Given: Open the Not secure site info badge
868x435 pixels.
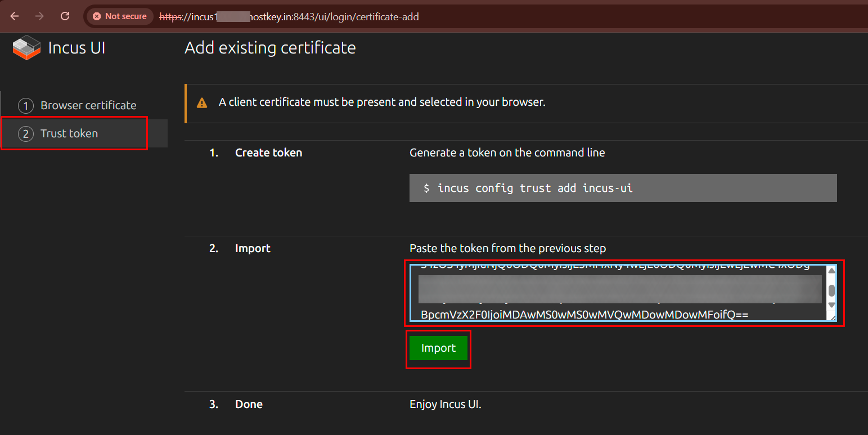Looking at the screenshot, I should click(120, 16).
